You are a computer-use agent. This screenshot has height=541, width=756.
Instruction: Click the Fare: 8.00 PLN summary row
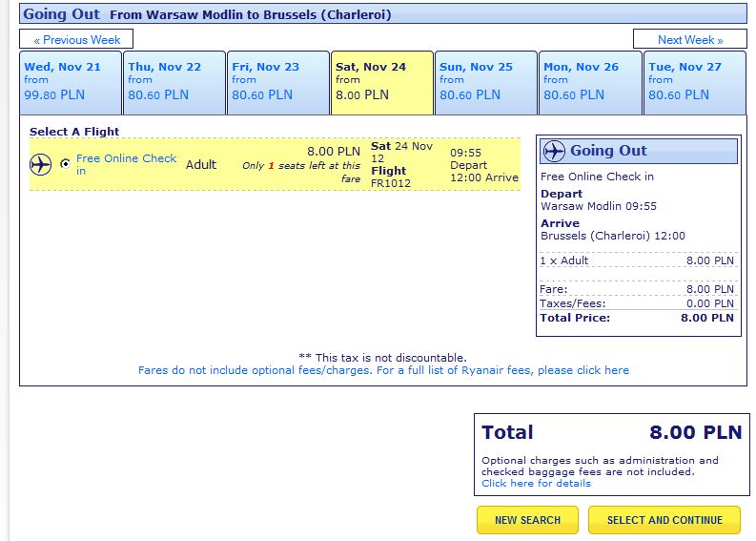coord(637,289)
